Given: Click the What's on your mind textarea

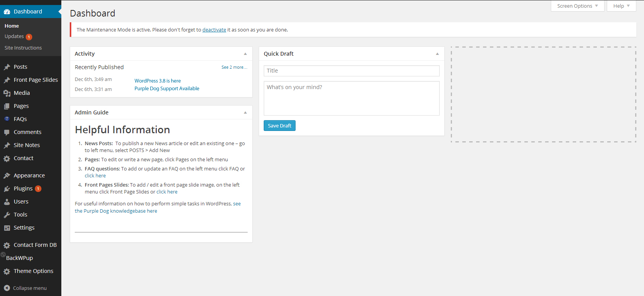Looking at the screenshot, I should tap(352, 98).
